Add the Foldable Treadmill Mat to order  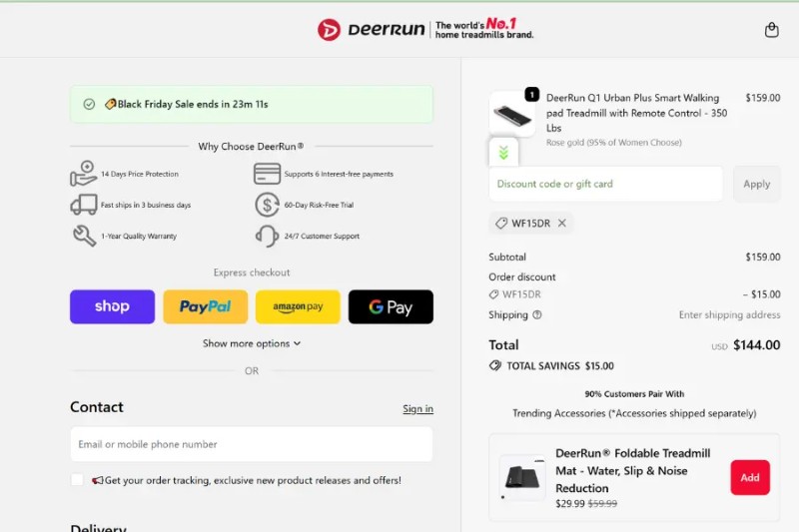tap(750, 477)
